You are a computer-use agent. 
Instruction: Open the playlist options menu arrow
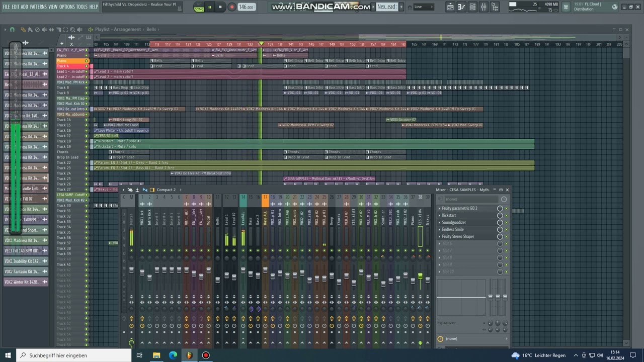(x=5, y=30)
